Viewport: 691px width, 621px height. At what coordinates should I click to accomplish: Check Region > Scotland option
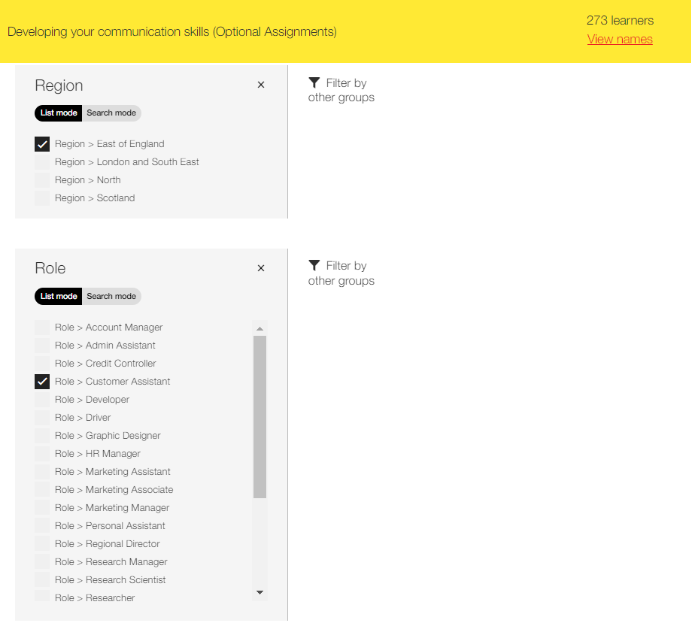42,198
